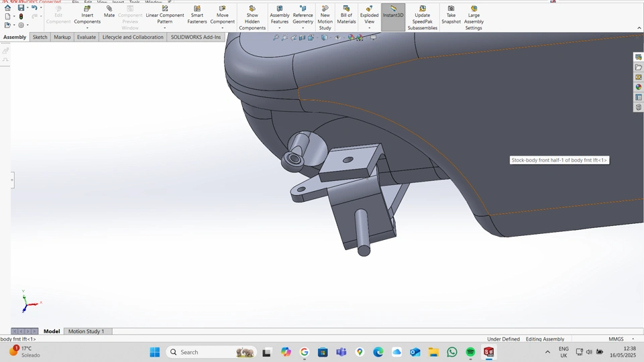Open the Smart Fasteners tool
The height and width of the screenshot is (362, 644).
coord(197,15)
